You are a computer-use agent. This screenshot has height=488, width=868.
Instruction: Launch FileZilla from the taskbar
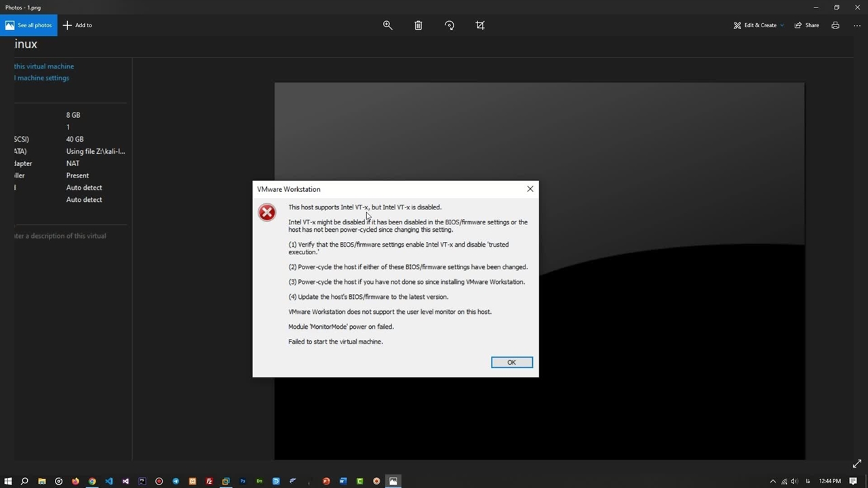209,481
